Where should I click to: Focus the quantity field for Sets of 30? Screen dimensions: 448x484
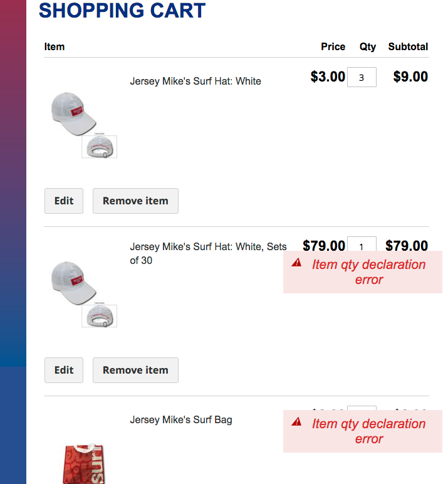pos(362,244)
